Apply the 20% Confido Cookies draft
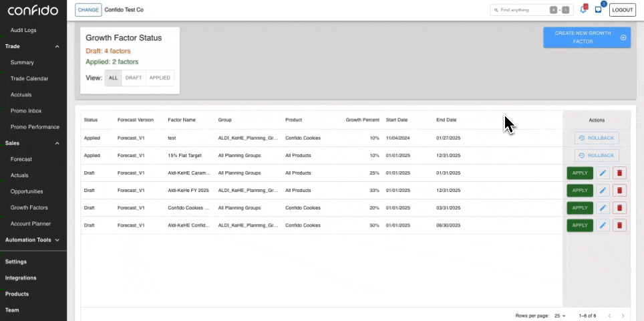Screen dimensions: 644x321 pos(580,208)
